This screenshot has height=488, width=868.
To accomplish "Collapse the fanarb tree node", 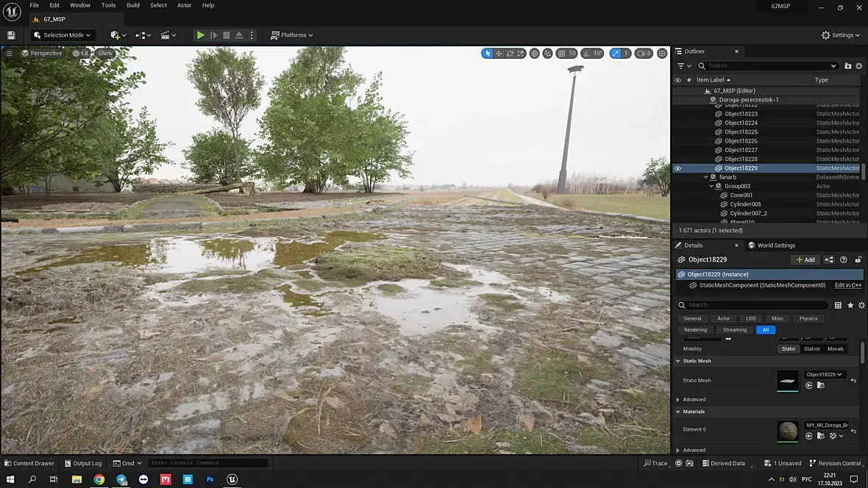I will [x=706, y=177].
